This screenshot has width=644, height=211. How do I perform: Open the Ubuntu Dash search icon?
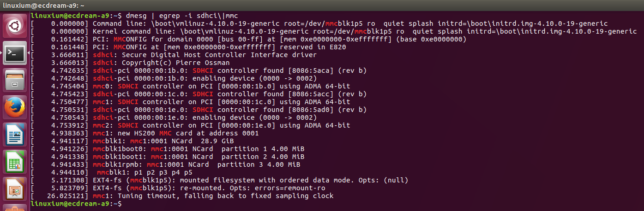[15, 26]
